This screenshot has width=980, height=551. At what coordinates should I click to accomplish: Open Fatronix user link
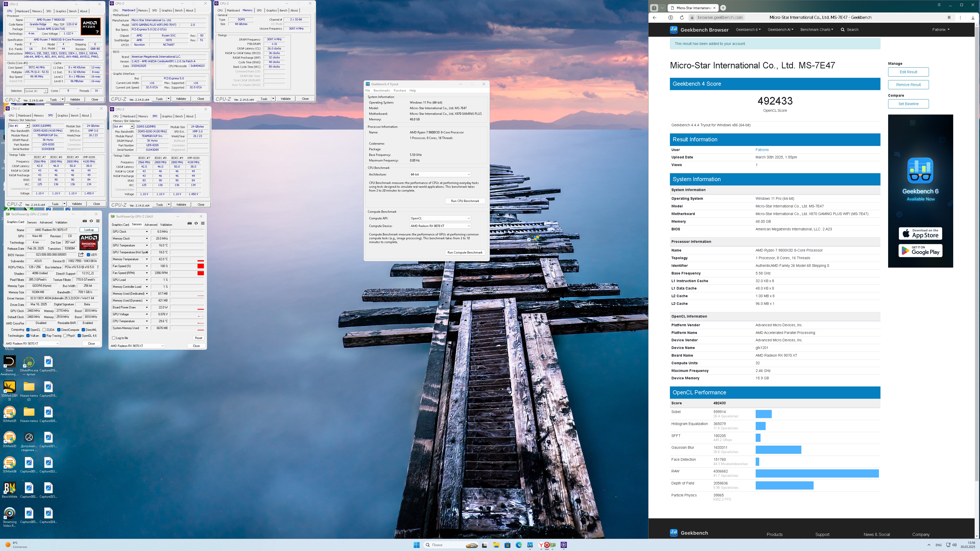pyautogui.click(x=762, y=150)
